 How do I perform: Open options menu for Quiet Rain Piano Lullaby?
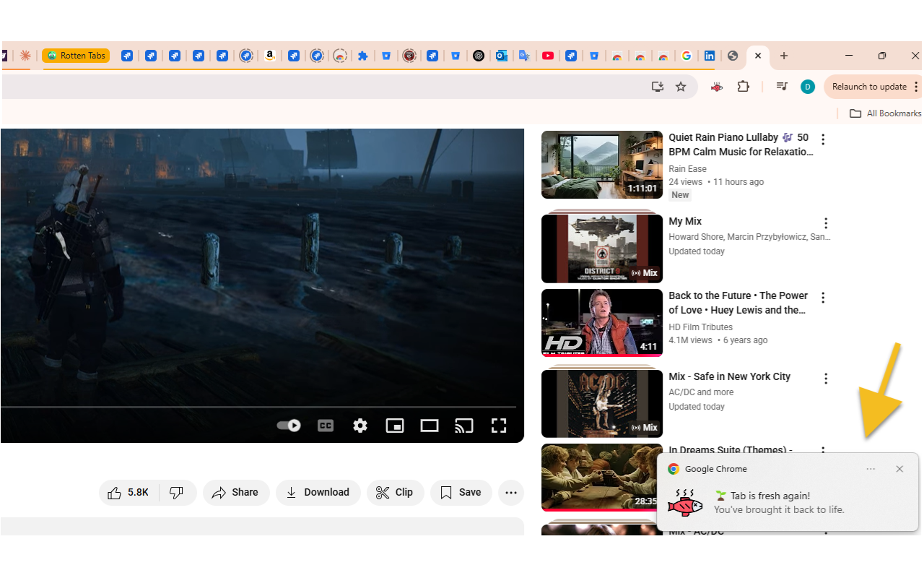[823, 139]
